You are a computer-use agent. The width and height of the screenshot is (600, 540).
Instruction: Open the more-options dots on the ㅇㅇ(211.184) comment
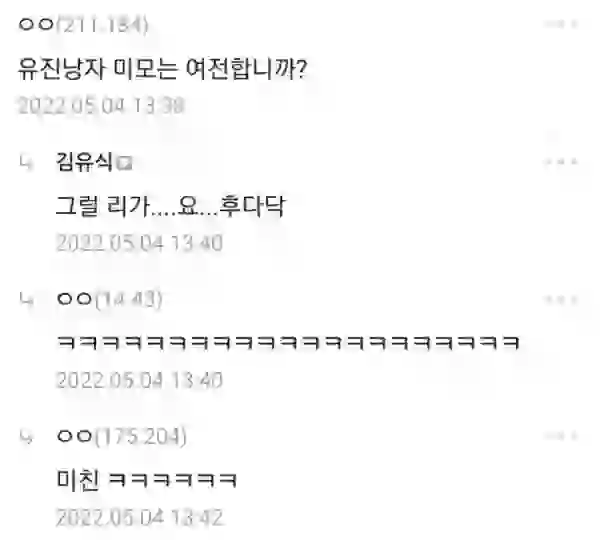(561, 24)
